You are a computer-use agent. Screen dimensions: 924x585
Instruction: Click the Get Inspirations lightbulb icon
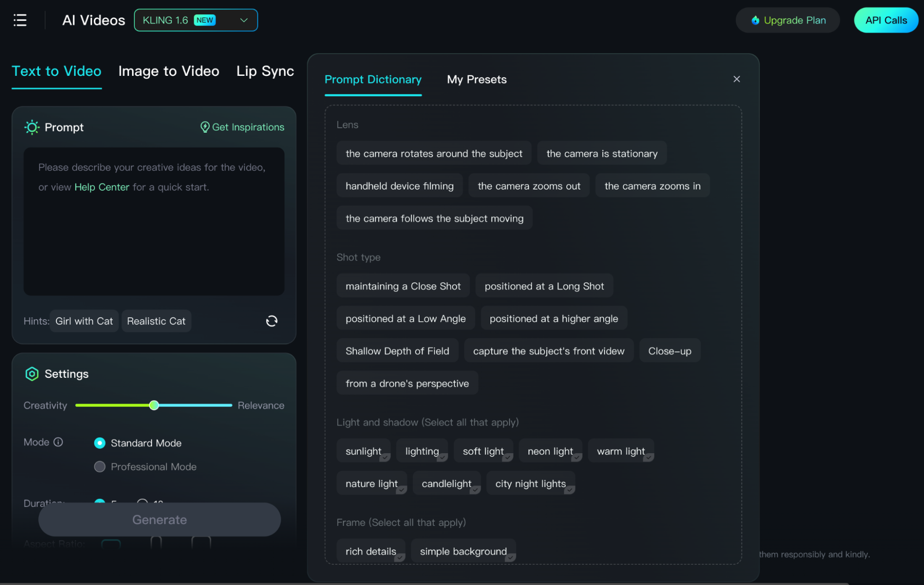pos(205,127)
